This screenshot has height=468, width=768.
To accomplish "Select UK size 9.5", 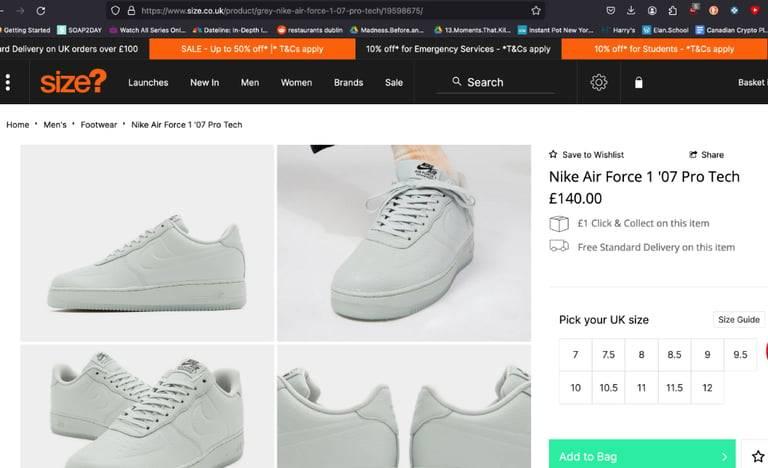I will click(x=740, y=354).
